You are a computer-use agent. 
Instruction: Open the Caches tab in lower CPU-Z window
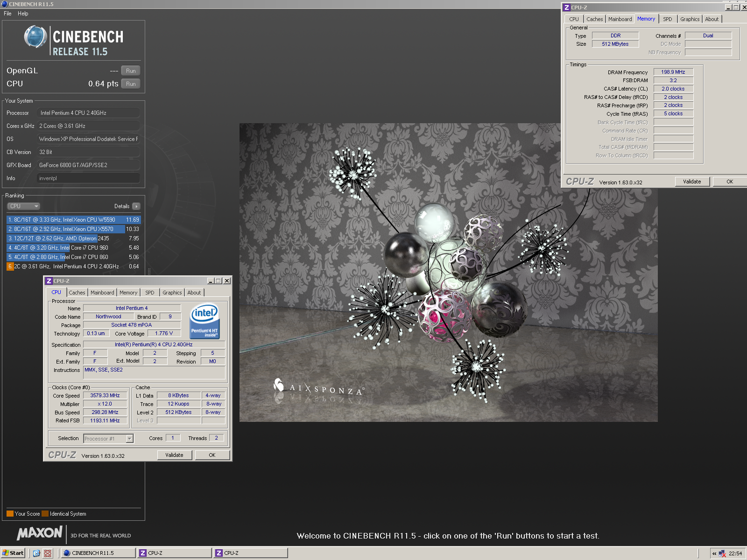(x=77, y=293)
